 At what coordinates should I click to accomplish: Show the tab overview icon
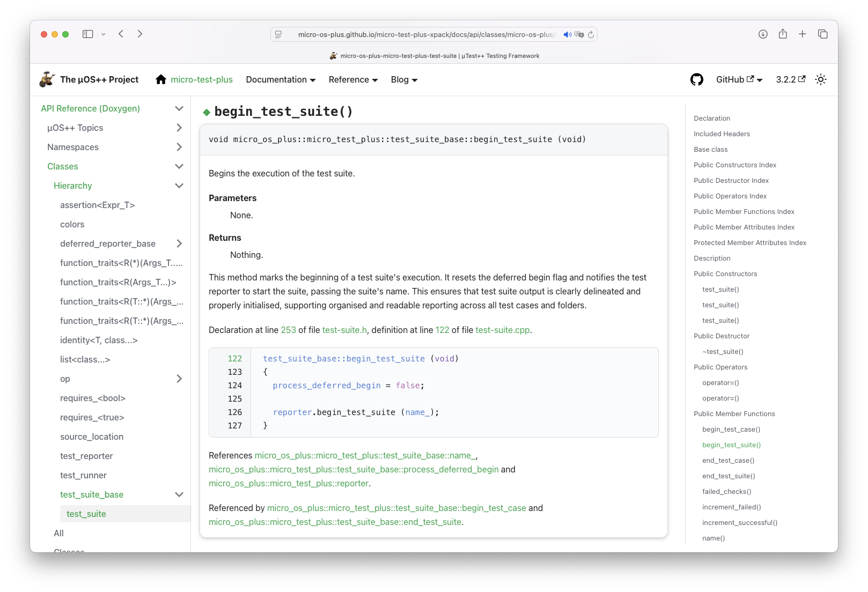click(822, 34)
